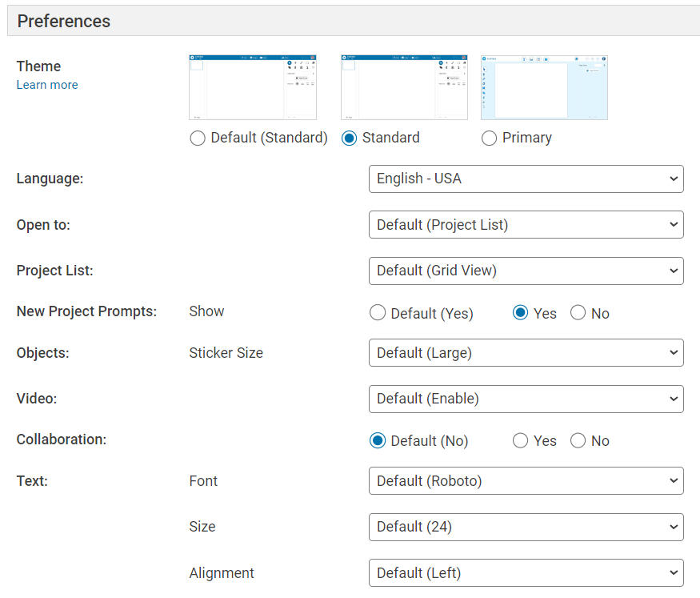Open the Project List view dropdown
700x598 pixels.
(x=526, y=271)
